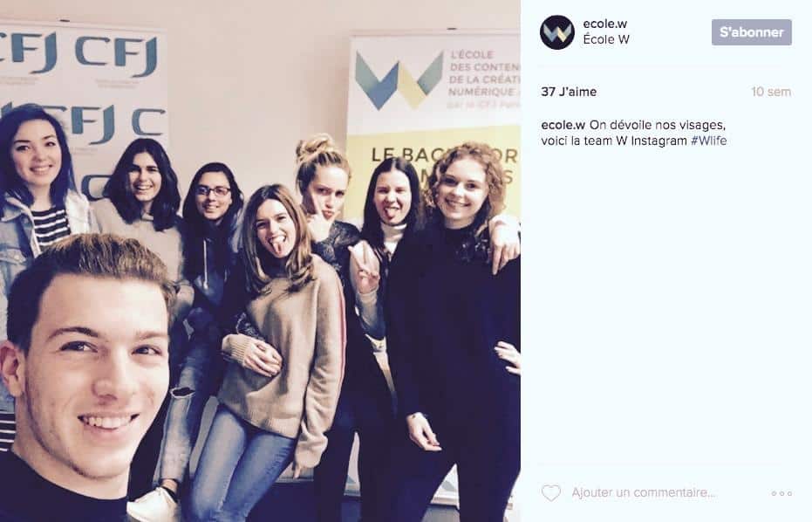View the 37 J'aime likes list
Screen dimensions: 812x522
pos(569,92)
